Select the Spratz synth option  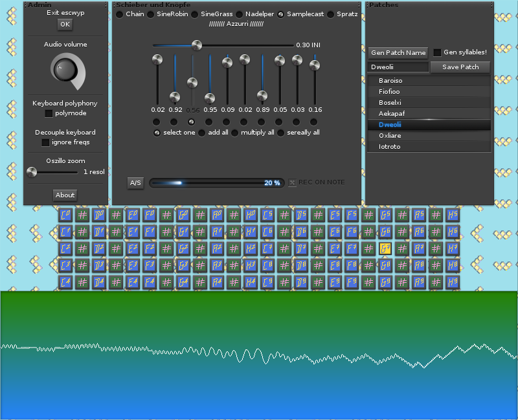click(x=331, y=14)
